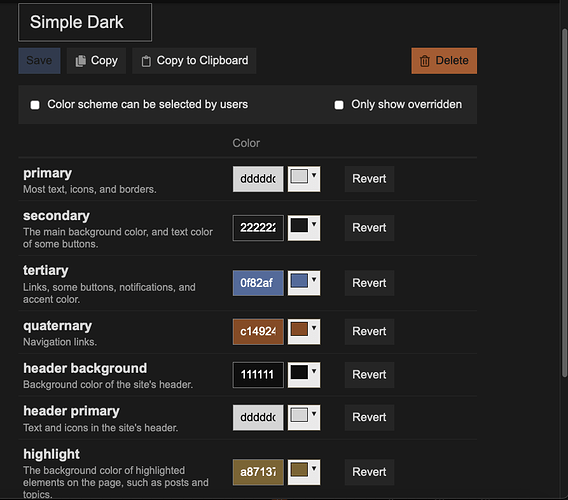The width and height of the screenshot is (568, 500).
Task: Click the 'secondary' color name label
Action: [56, 216]
